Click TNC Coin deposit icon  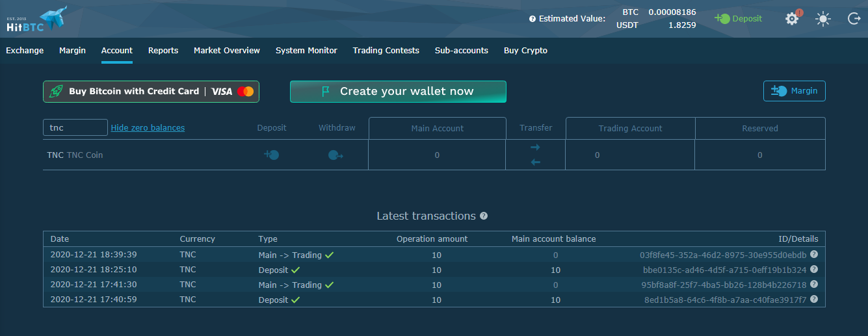point(271,155)
